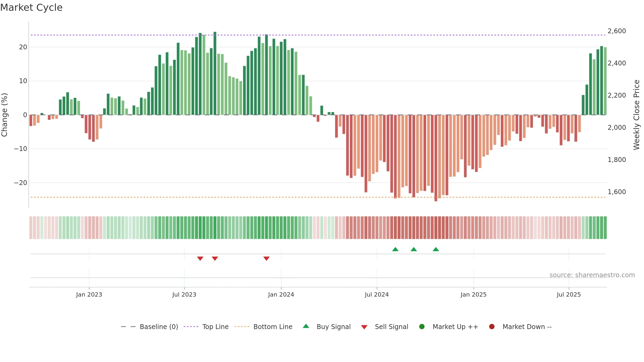Screen dimensions: 644x362
Task: Click the grey dashed Baseline legend swatch
Action: click(128, 327)
